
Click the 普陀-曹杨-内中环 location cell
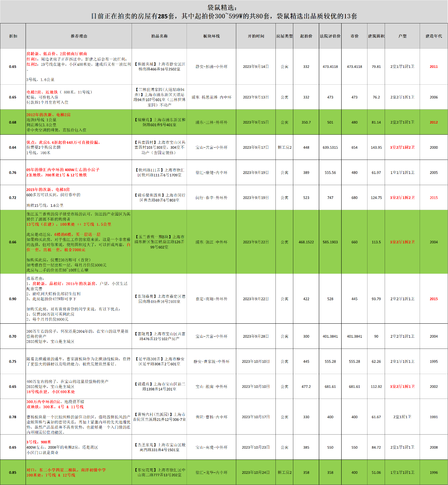[211, 417]
